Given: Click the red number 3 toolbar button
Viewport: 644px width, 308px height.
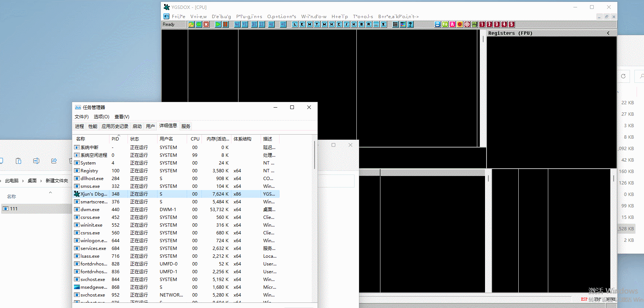Looking at the screenshot, I should point(497,24).
